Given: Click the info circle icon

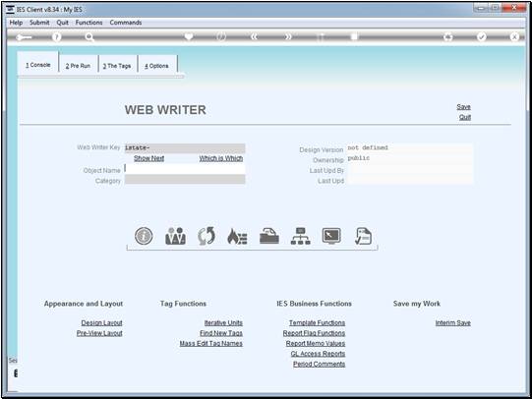Looking at the screenshot, I should (144, 236).
